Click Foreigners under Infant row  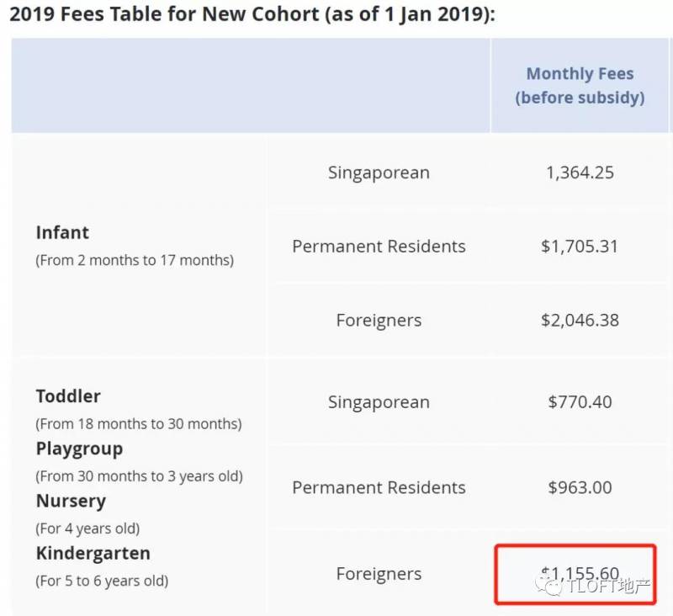click(379, 321)
